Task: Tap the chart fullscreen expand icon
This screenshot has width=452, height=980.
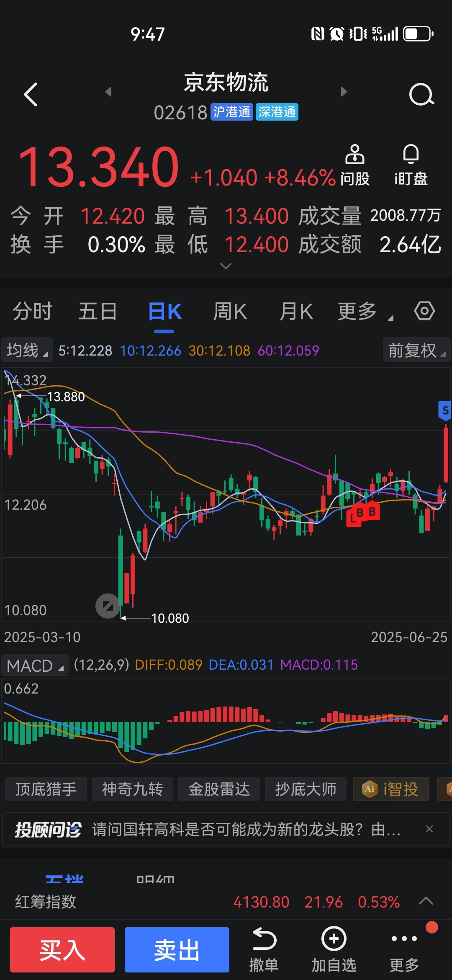Action: coord(108,606)
